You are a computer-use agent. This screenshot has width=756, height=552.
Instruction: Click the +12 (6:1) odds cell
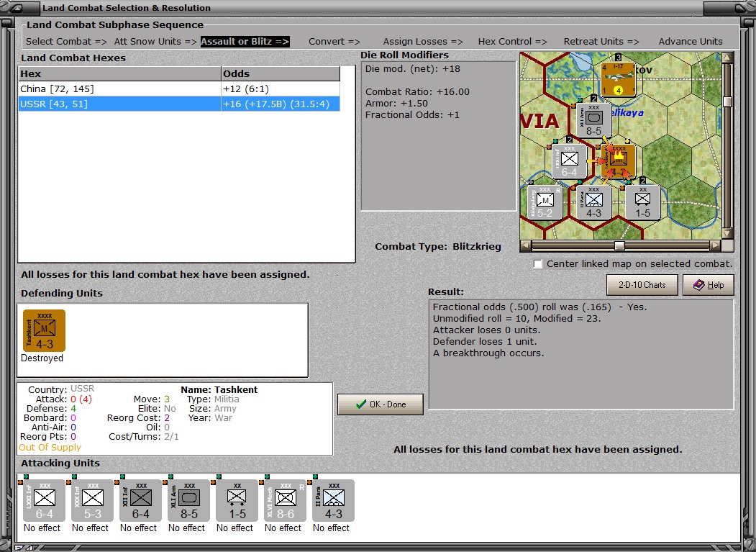coord(280,89)
